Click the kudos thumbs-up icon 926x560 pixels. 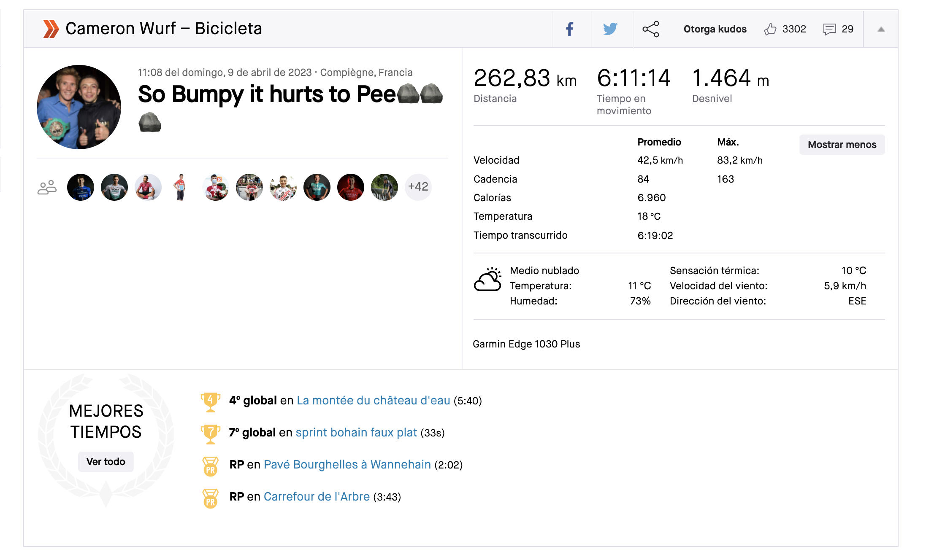click(770, 29)
